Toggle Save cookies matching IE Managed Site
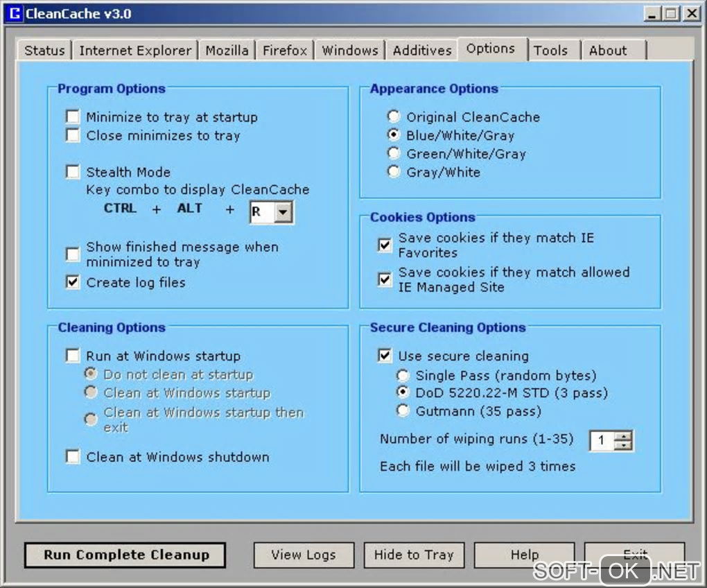The image size is (707, 588). coord(385,279)
